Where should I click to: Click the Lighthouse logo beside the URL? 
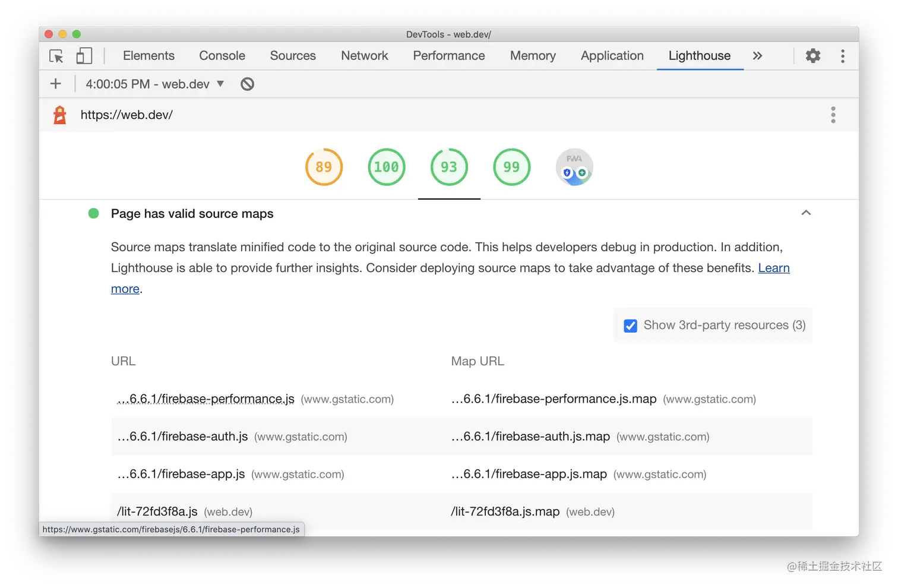point(60,115)
